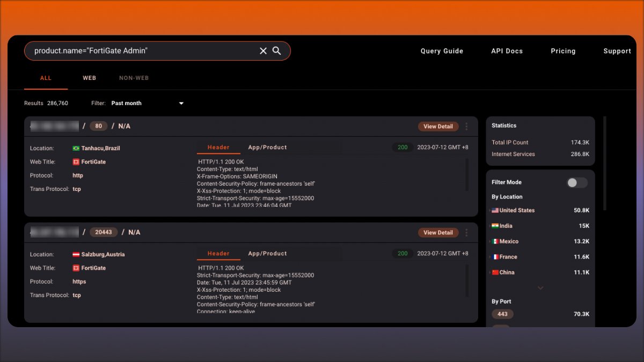Open App/Product tab in Salzburg result
The width and height of the screenshot is (644, 362).
[x=267, y=254]
